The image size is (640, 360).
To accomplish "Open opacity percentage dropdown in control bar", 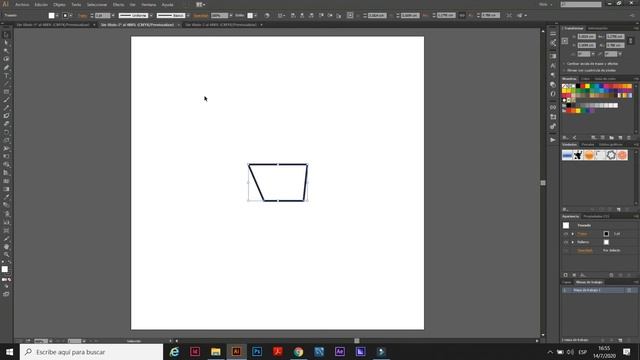I will (231, 16).
